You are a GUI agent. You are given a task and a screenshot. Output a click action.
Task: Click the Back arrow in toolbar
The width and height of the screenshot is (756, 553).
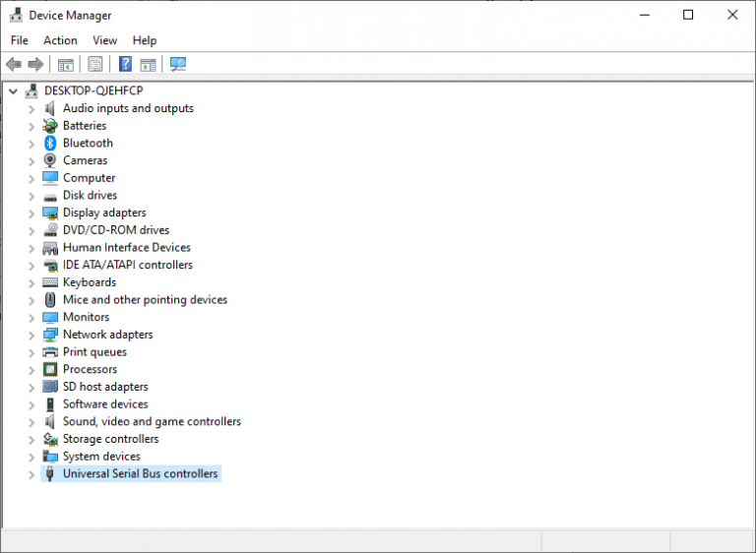point(14,65)
